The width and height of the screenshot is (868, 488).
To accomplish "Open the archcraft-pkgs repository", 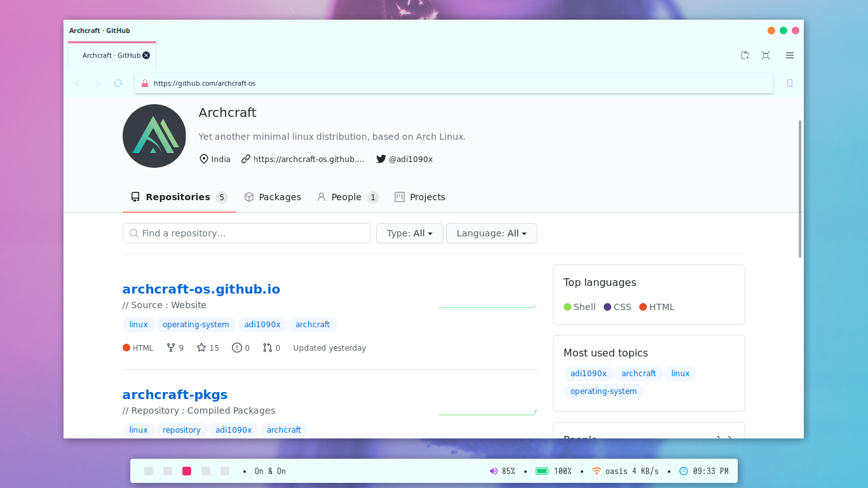I will [x=175, y=395].
